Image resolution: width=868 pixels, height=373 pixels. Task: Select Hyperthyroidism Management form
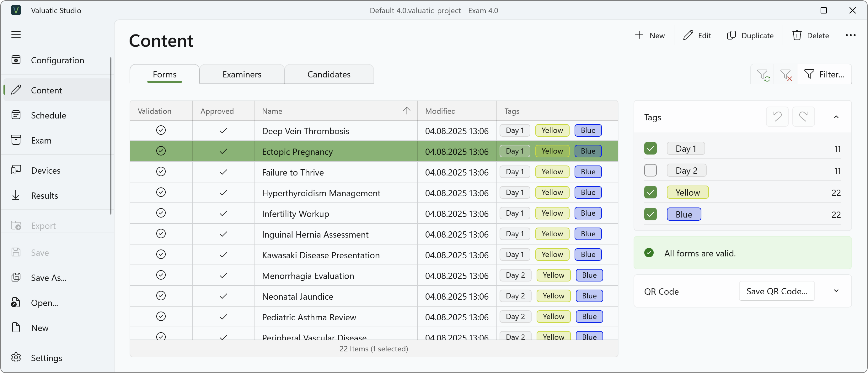point(374,192)
